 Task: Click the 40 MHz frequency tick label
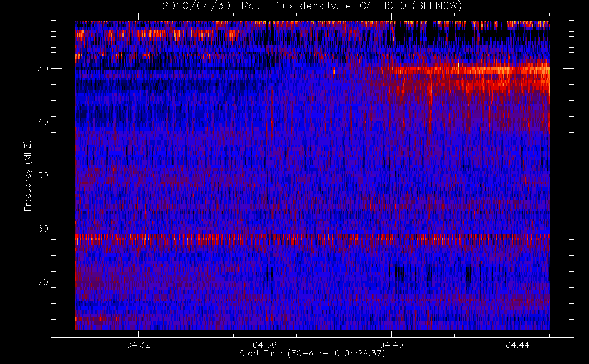(43, 122)
